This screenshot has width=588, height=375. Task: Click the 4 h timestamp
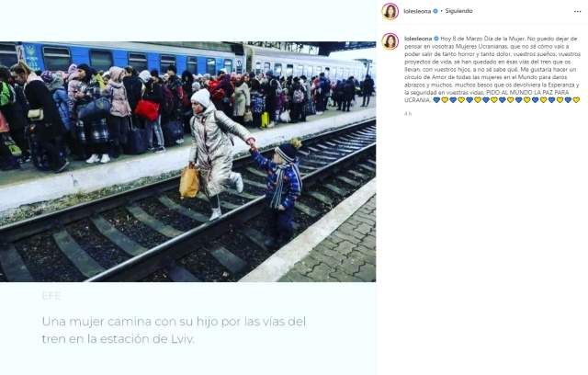coord(408,114)
